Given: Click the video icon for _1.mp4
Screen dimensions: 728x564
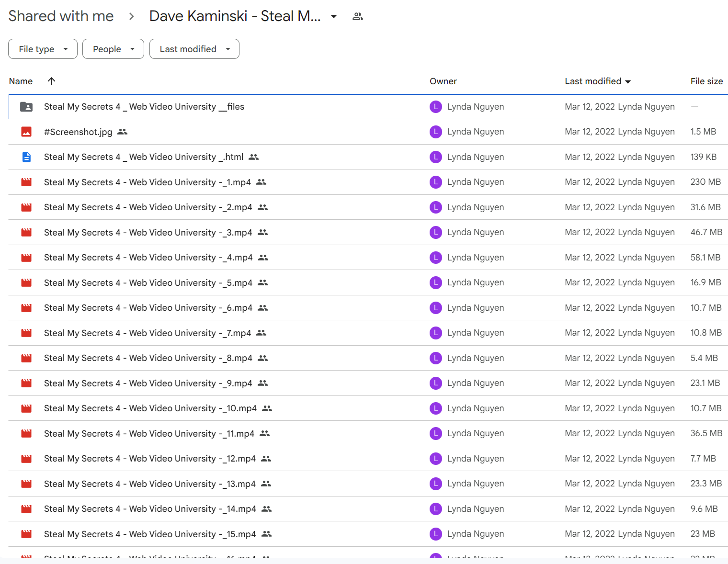Looking at the screenshot, I should 26,182.
